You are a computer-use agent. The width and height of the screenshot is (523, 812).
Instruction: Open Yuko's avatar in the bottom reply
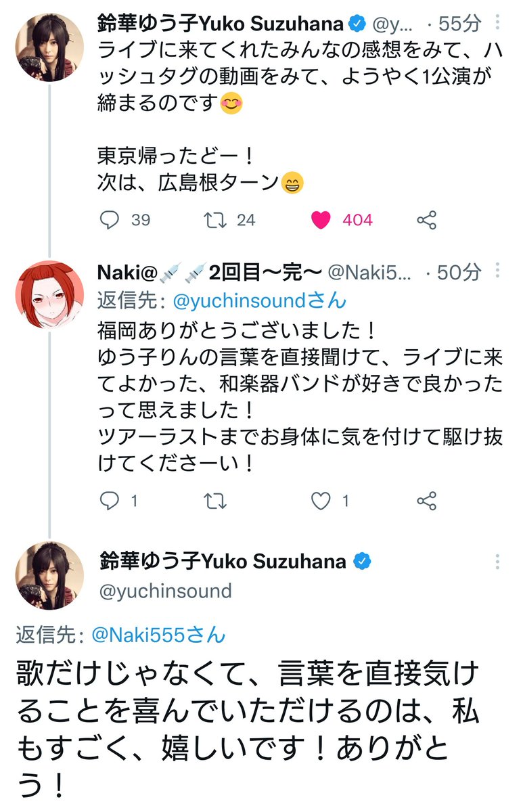point(49,575)
